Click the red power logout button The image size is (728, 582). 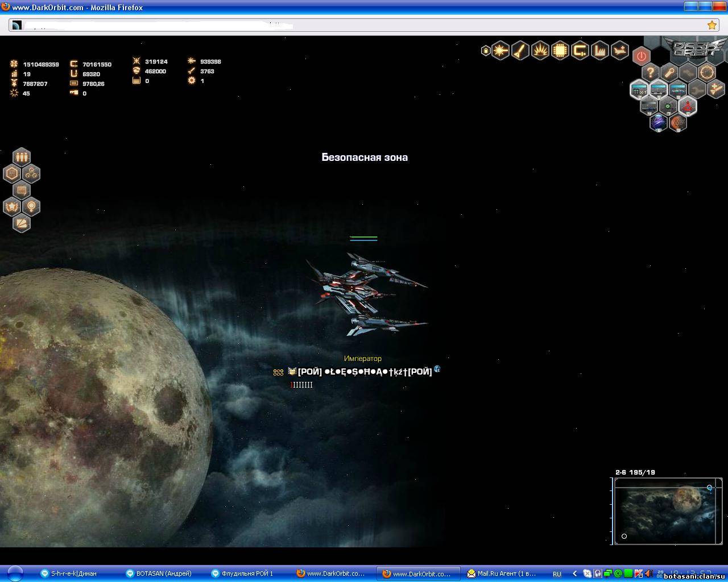[641, 56]
